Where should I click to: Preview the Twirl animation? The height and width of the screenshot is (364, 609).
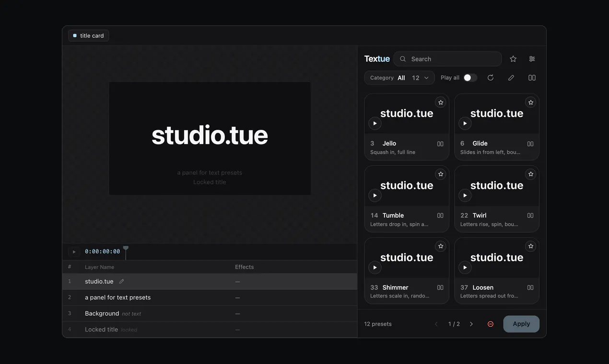click(x=465, y=195)
